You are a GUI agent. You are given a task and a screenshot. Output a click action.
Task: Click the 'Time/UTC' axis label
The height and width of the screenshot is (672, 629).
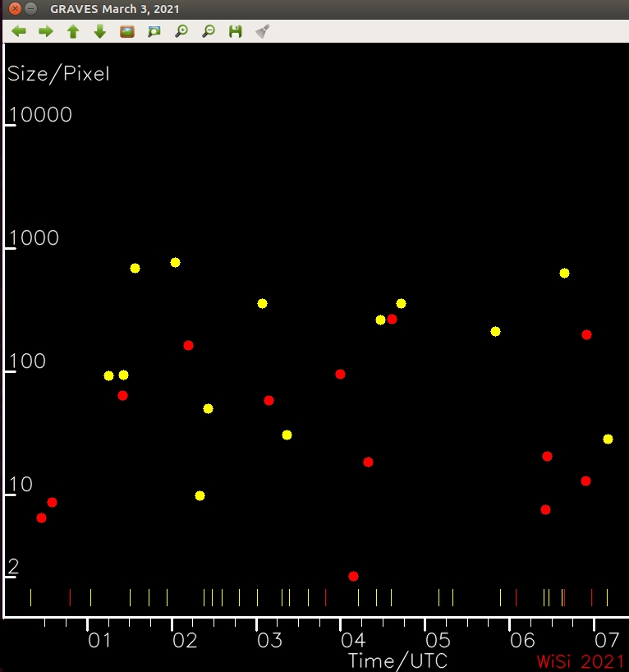click(397, 661)
